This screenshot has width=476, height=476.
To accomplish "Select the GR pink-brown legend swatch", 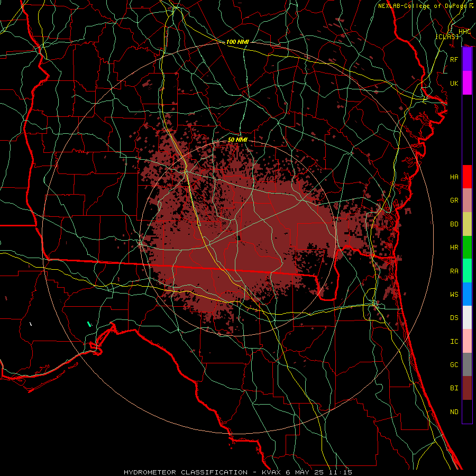I will coord(467,200).
